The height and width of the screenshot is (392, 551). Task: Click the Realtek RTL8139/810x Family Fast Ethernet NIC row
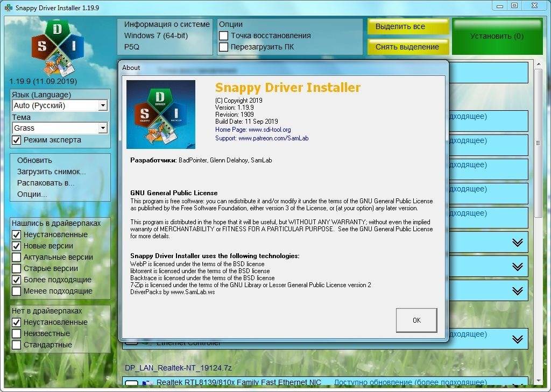pyautogui.click(x=325, y=382)
